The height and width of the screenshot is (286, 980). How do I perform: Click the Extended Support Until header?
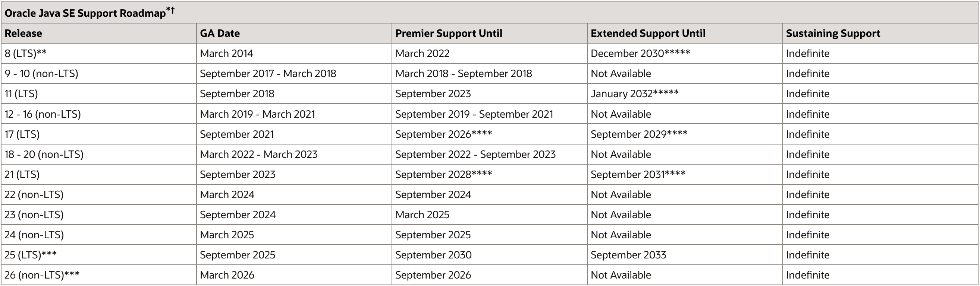coord(648,34)
